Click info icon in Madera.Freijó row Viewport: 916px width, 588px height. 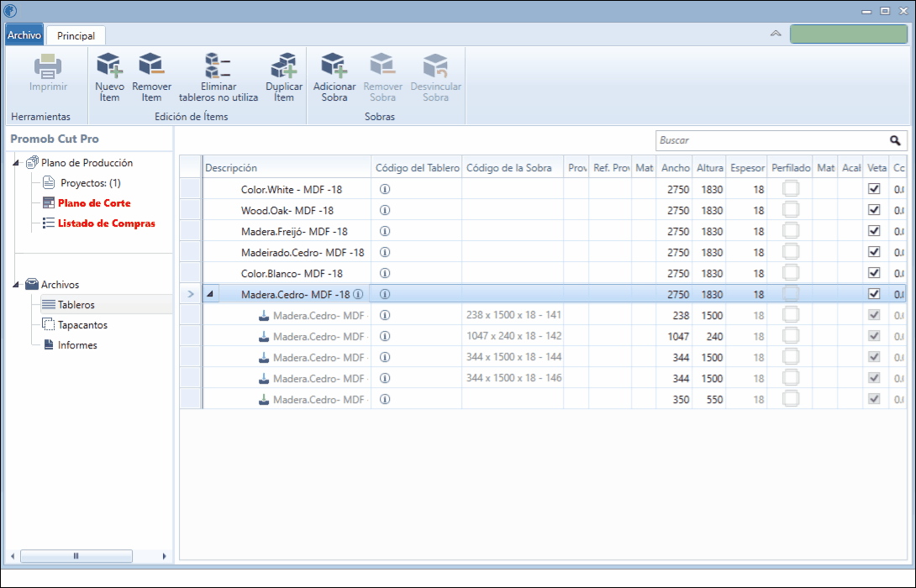click(x=385, y=231)
